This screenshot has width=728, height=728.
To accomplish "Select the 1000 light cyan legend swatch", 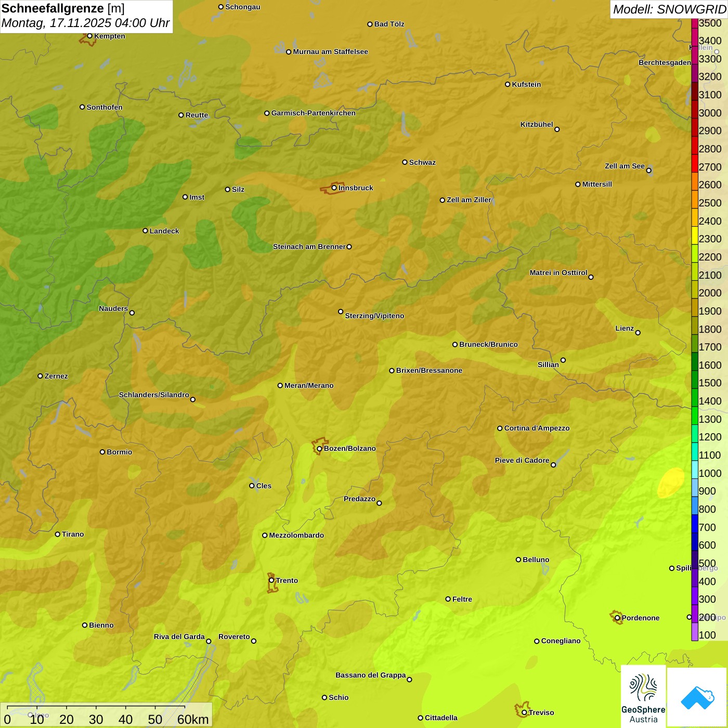I will (x=695, y=470).
